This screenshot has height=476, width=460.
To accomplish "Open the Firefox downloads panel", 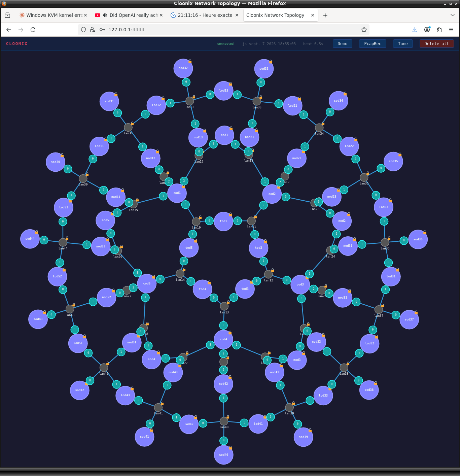I will pyautogui.click(x=415, y=30).
